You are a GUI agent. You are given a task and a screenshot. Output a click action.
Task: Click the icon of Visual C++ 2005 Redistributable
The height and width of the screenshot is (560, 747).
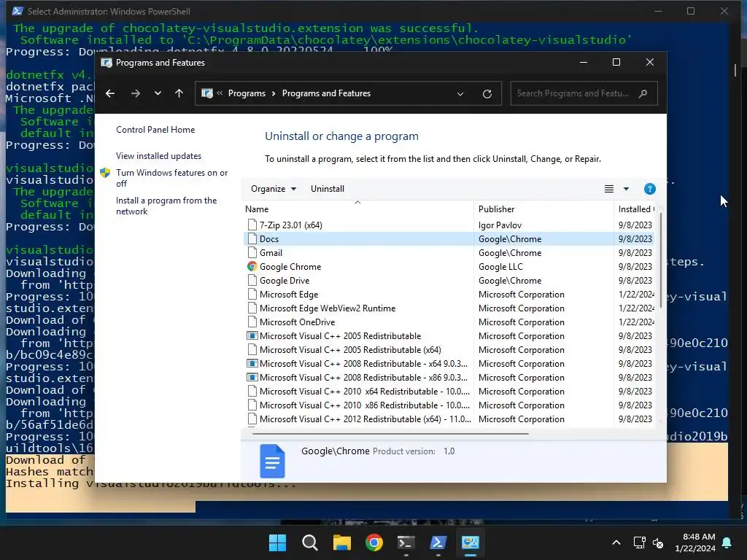click(252, 335)
